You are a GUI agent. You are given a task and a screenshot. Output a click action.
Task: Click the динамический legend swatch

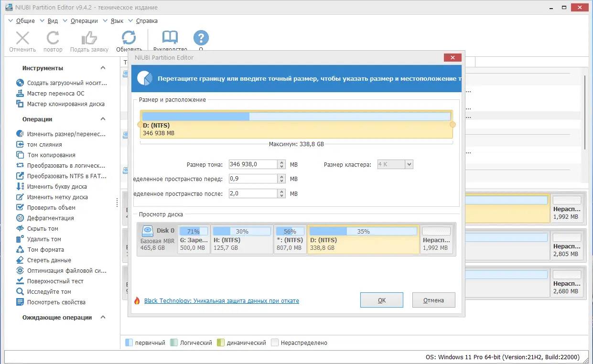click(x=220, y=343)
